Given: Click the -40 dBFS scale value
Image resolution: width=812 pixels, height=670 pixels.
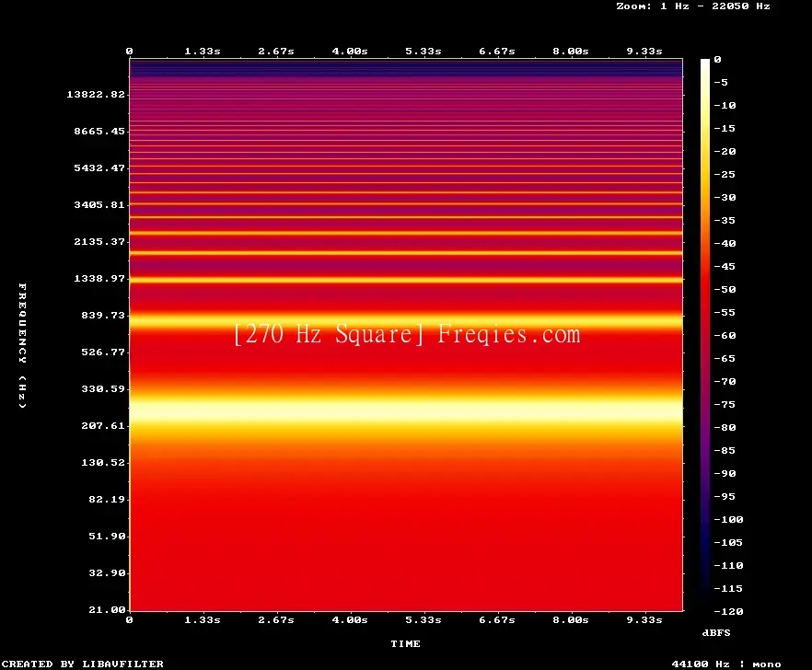Looking at the screenshot, I should tap(725, 243).
